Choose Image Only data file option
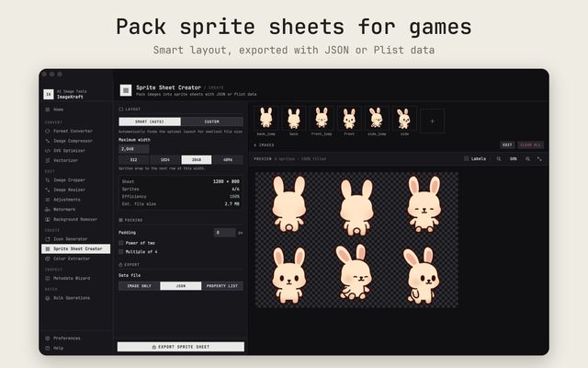Image resolution: width=588 pixels, height=368 pixels. [139, 286]
